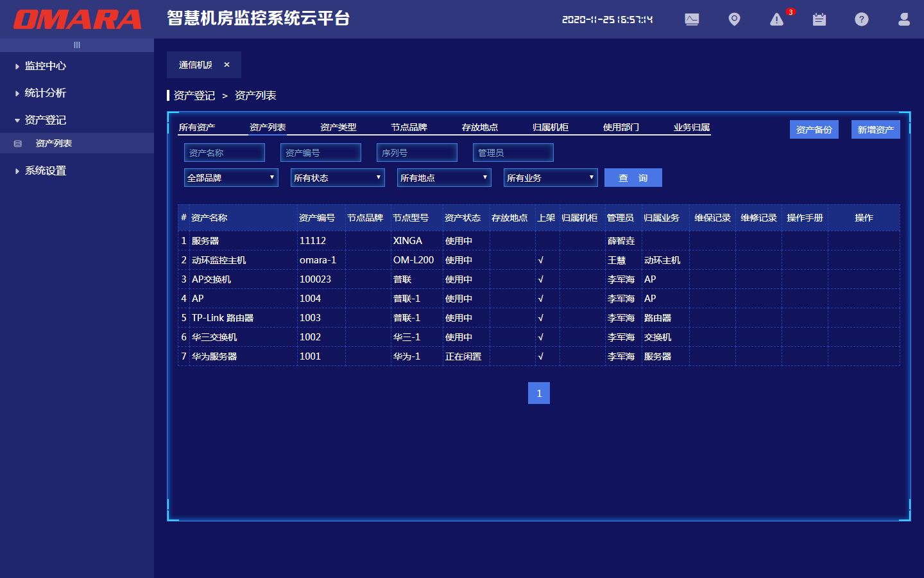The width and height of the screenshot is (924, 578).
Task: Collapse sidebar using the handle bar icon
Action: pyautogui.click(x=77, y=45)
